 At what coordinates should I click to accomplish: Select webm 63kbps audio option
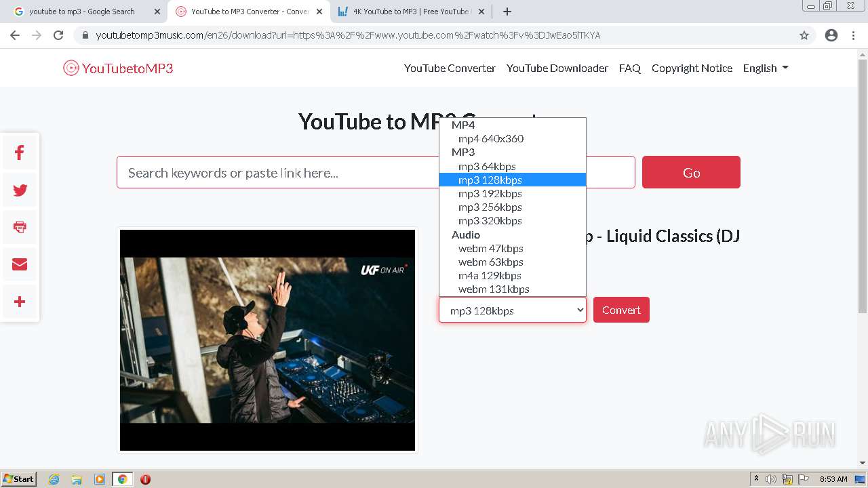(512, 262)
